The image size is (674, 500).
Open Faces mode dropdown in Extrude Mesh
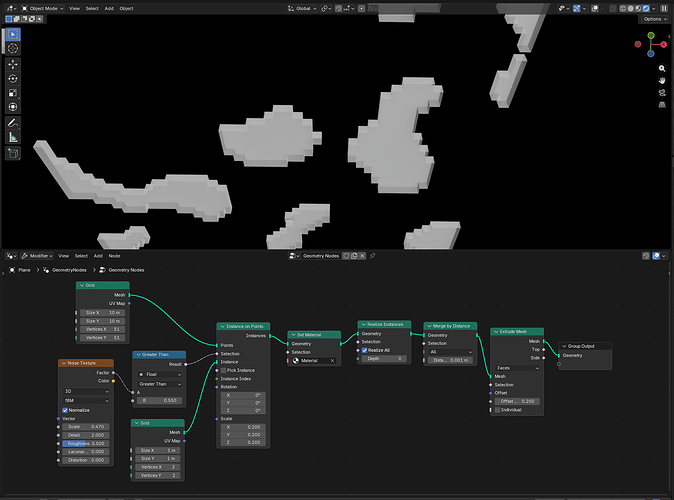click(518, 368)
